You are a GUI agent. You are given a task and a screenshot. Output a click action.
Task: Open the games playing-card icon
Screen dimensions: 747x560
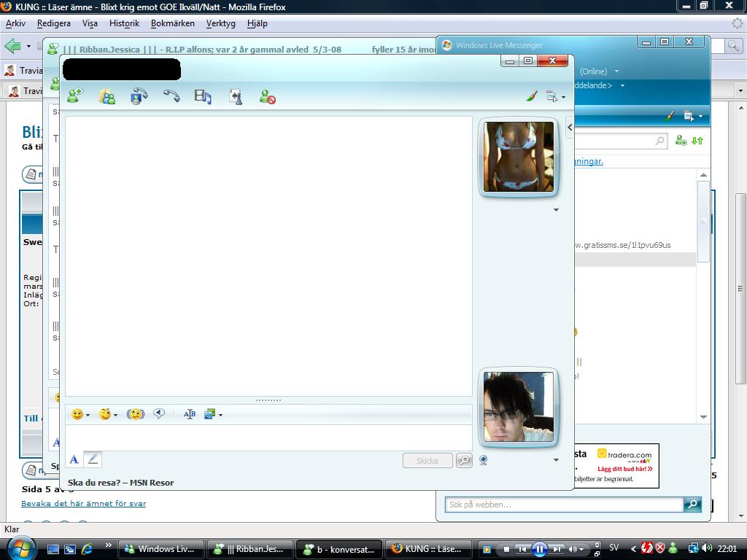coord(236,96)
